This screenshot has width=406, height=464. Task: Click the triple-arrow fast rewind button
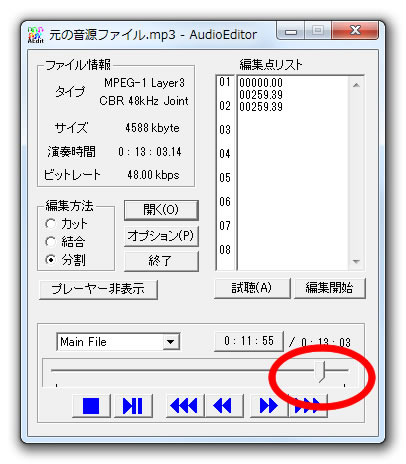(x=185, y=406)
